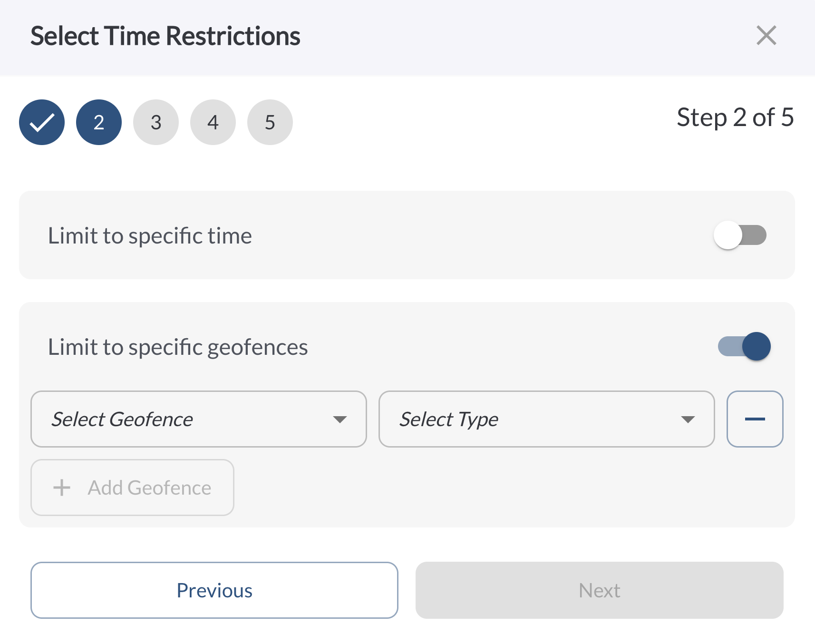Click the Select Type dropdown arrow
The width and height of the screenshot is (815, 644).
coord(688,420)
